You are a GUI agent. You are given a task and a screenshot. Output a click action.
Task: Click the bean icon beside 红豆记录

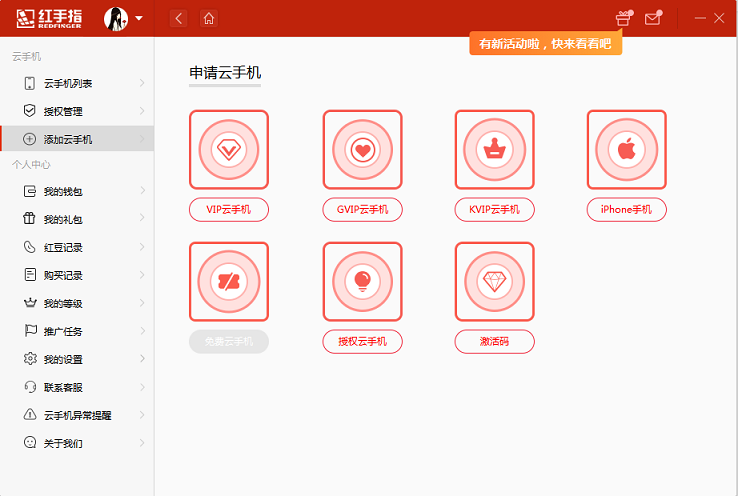(30, 247)
